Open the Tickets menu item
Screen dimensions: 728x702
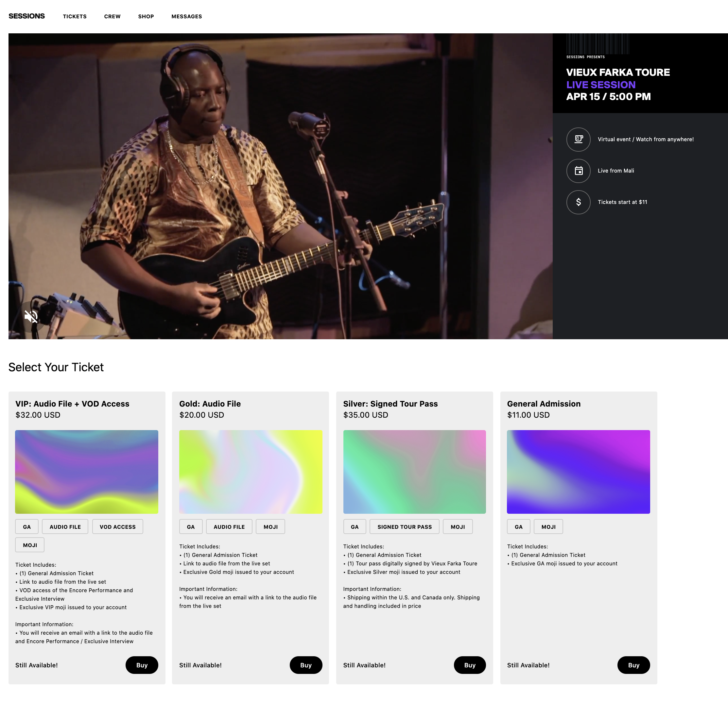coord(75,16)
